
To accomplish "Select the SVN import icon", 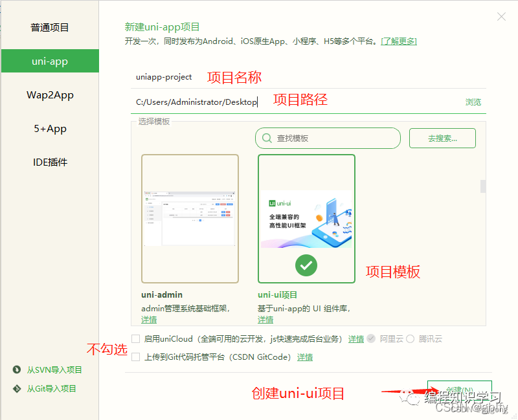I will click(18, 370).
